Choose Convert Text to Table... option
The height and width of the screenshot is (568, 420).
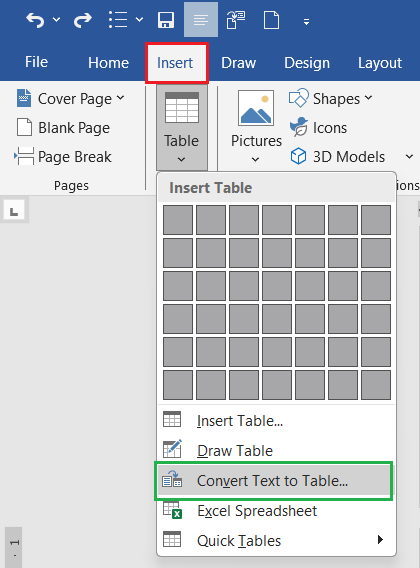[x=276, y=480]
